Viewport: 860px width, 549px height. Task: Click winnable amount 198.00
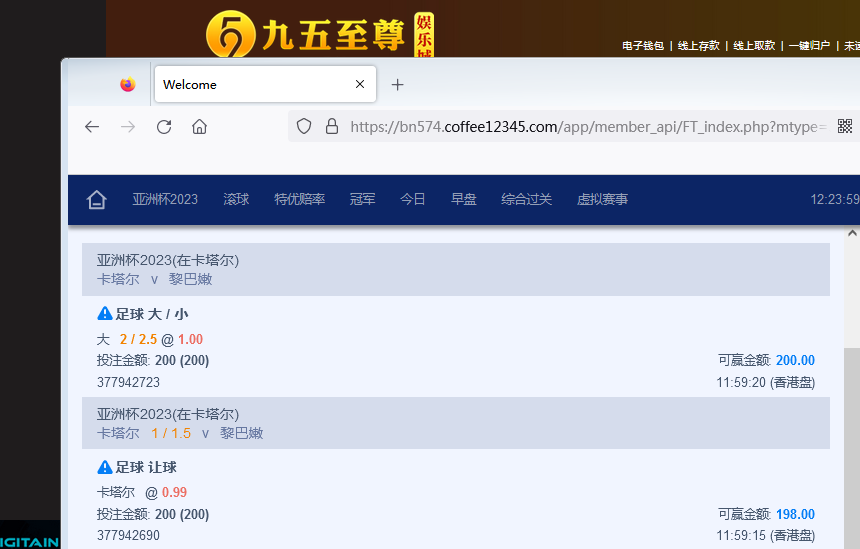(x=795, y=514)
